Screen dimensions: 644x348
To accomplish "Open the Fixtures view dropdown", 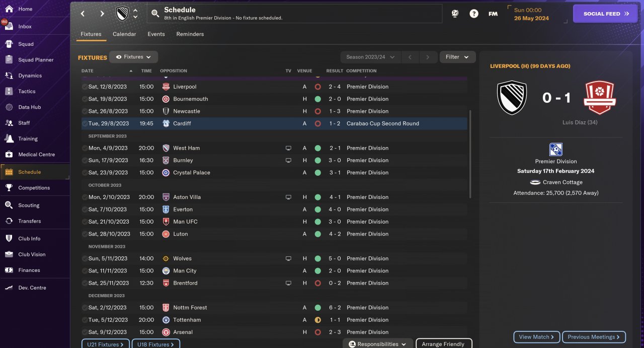I will click(134, 57).
